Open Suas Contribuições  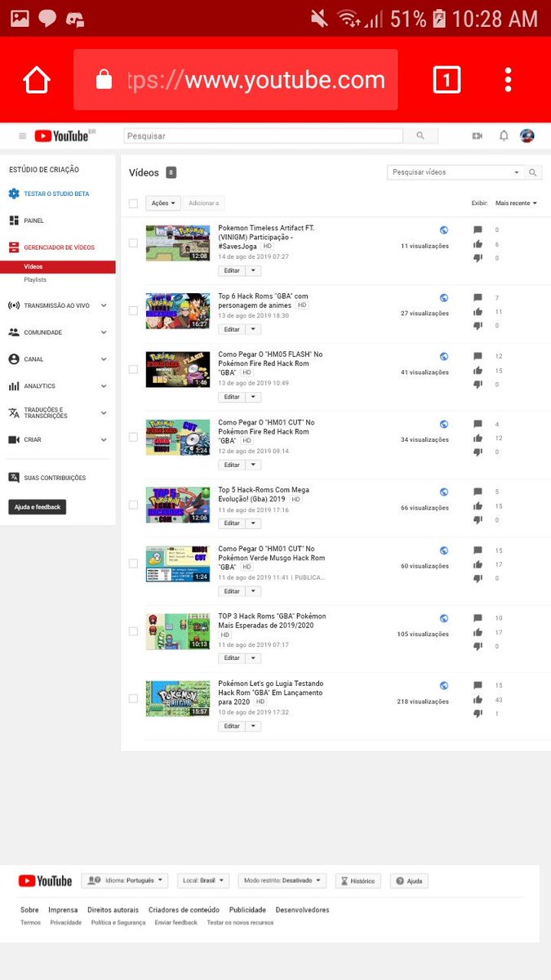click(55, 478)
